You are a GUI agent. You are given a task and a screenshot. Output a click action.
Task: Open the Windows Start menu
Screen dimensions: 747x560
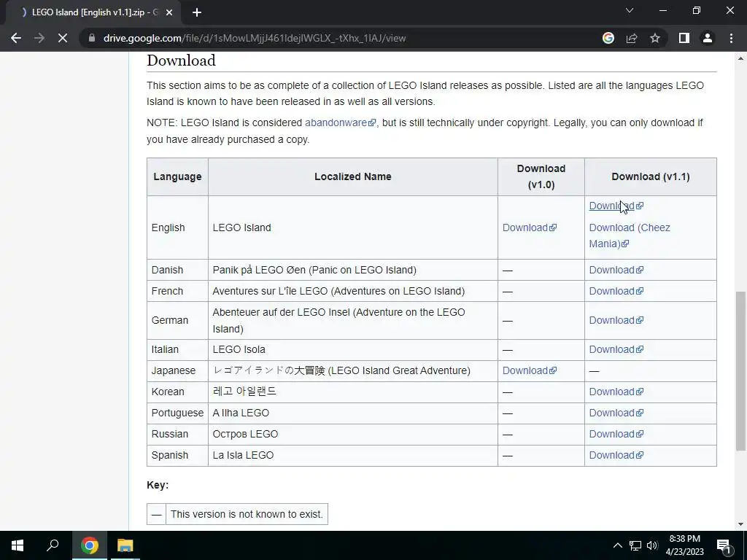[18, 545]
